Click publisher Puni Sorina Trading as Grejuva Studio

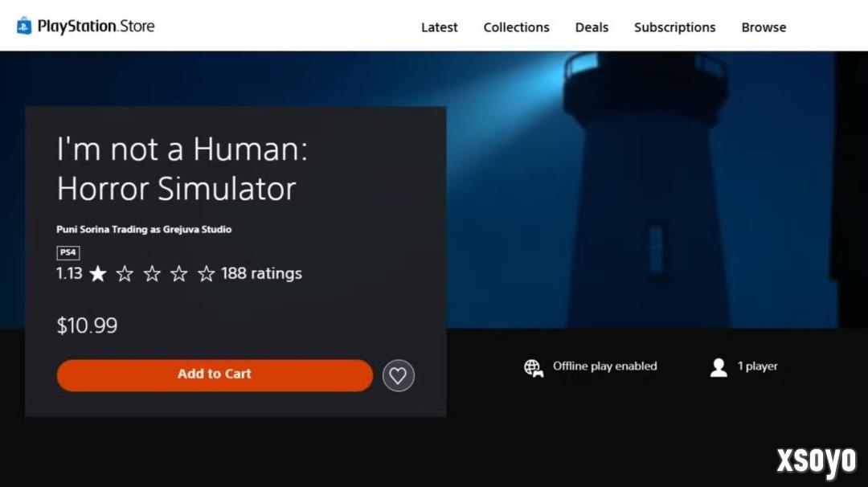coord(144,229)
